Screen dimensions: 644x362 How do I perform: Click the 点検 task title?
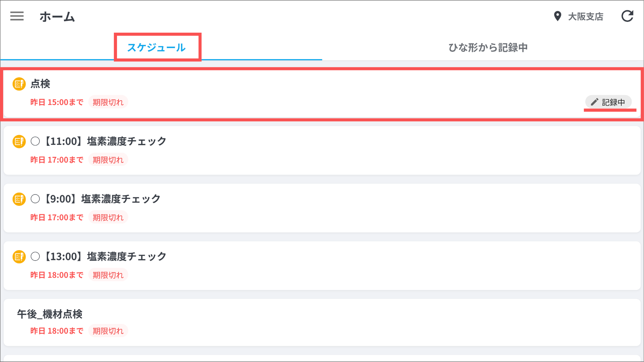[41, 84]
